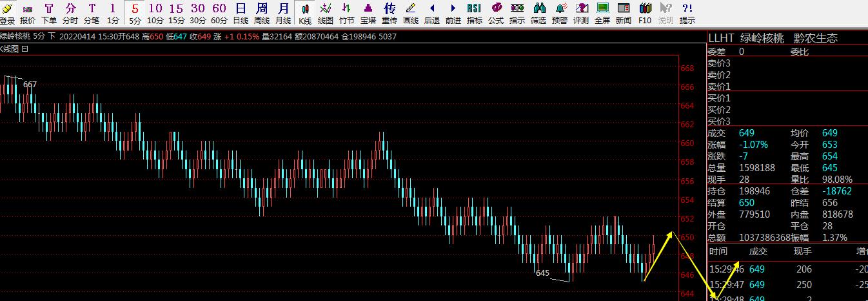Select the 30分 thirty-minute period

(198, 13)
